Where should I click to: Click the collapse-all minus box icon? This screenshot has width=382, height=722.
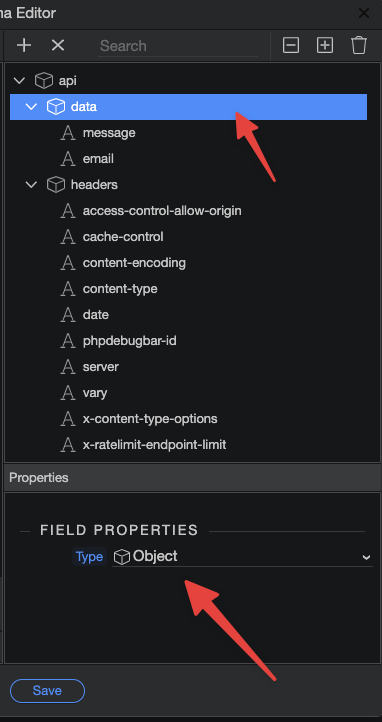coord(291,45)
